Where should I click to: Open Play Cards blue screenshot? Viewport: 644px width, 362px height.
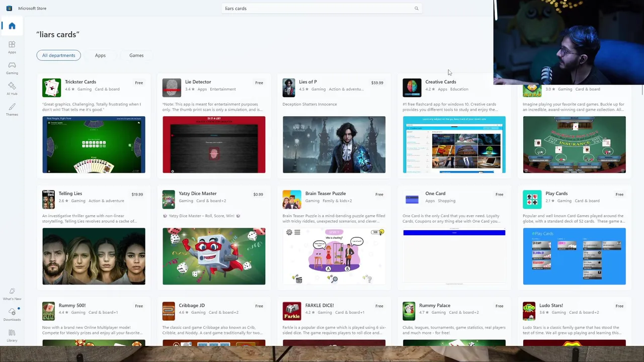pos(575,256)
